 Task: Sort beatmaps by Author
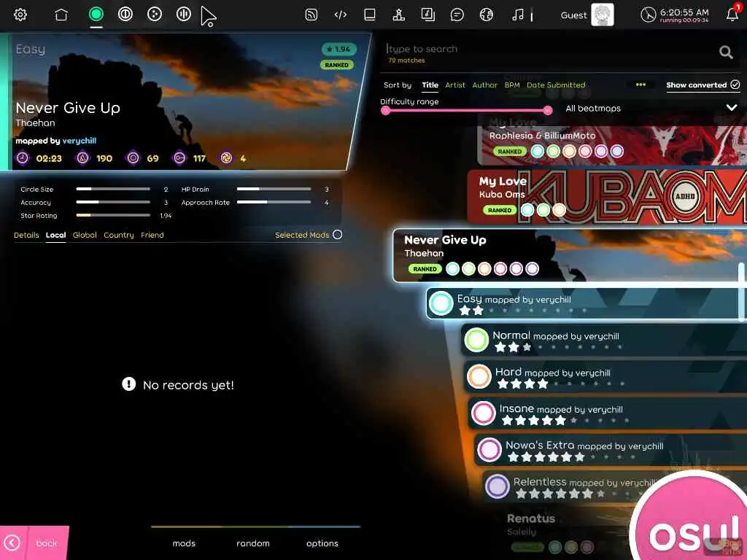(484, 85)
